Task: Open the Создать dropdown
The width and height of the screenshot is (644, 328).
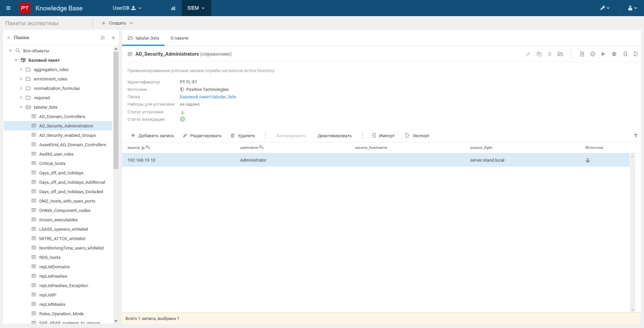Action: tap(118, 23)
